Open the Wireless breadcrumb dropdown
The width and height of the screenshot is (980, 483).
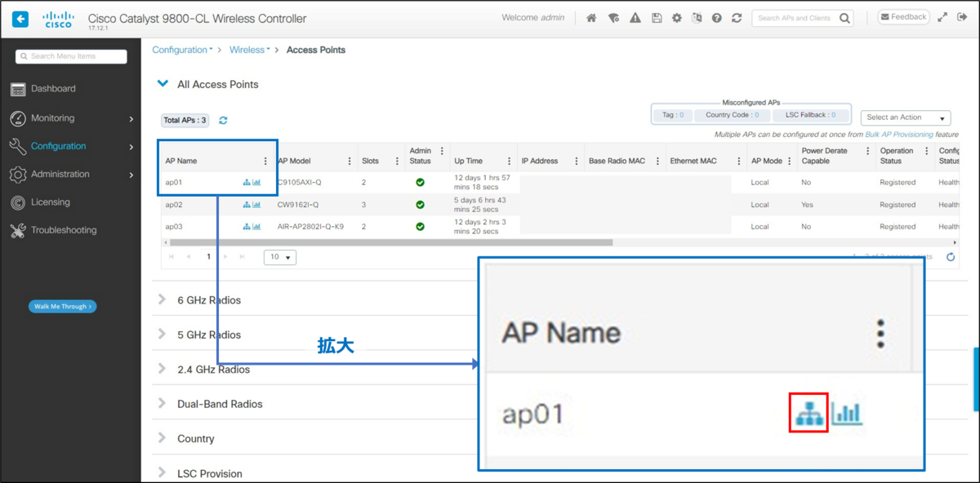click(250, 50)
